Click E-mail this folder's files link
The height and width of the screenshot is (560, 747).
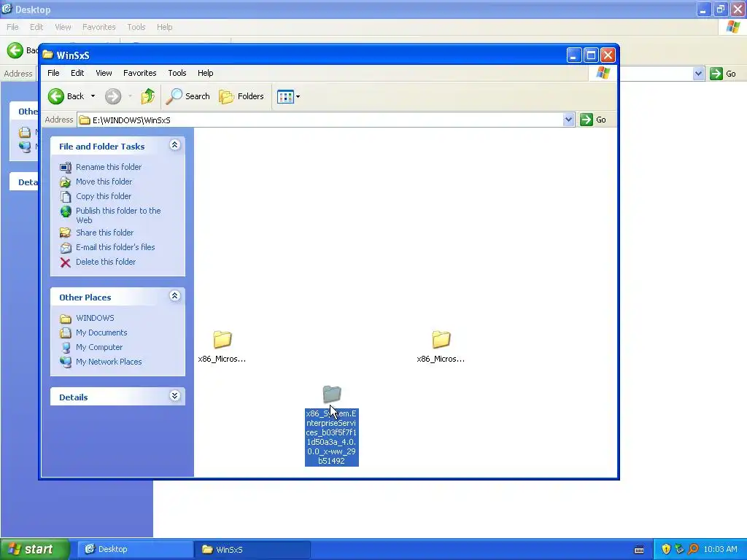[115, 247]
